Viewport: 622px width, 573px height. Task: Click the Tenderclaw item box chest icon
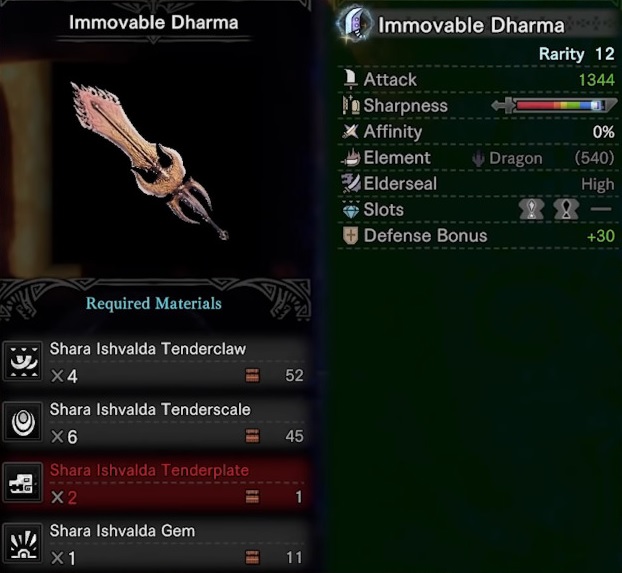(252, 375)
